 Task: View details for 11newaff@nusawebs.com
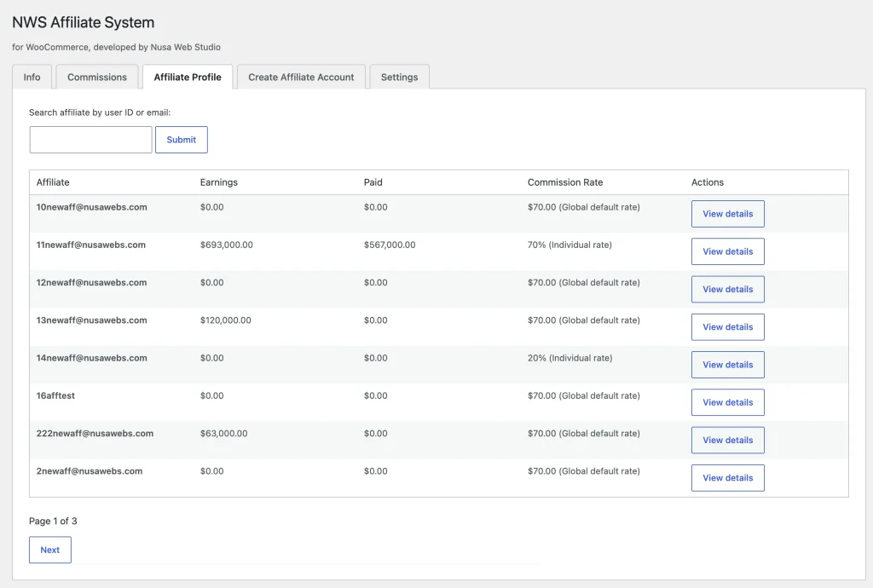727,251
